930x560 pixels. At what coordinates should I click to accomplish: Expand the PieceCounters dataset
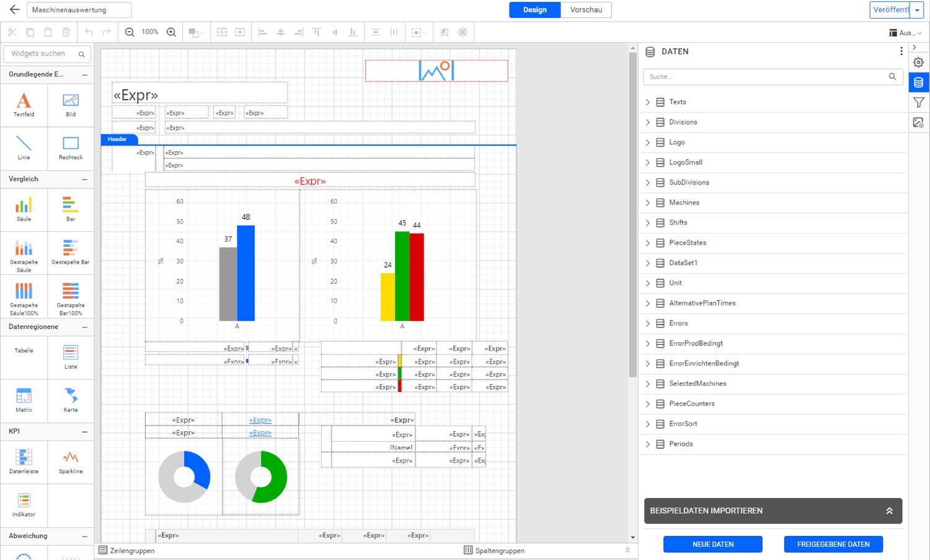tap(648, 404)
